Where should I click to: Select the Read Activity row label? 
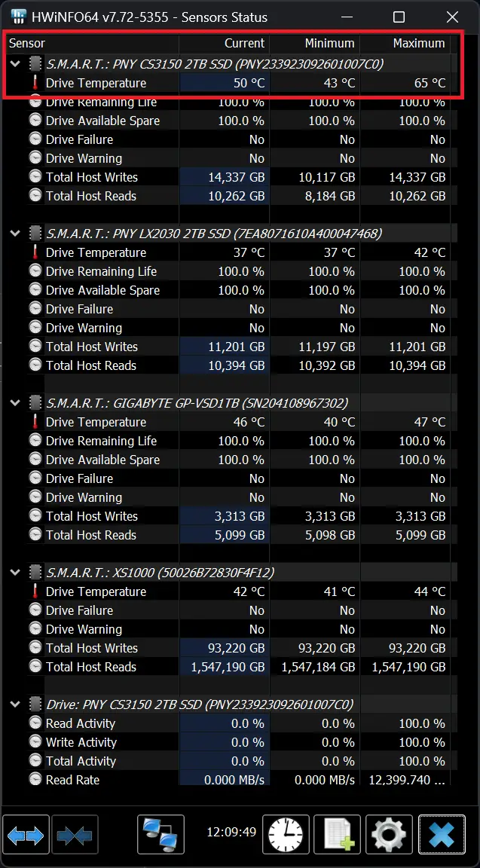pyautogui.click(x=81, y=723)
